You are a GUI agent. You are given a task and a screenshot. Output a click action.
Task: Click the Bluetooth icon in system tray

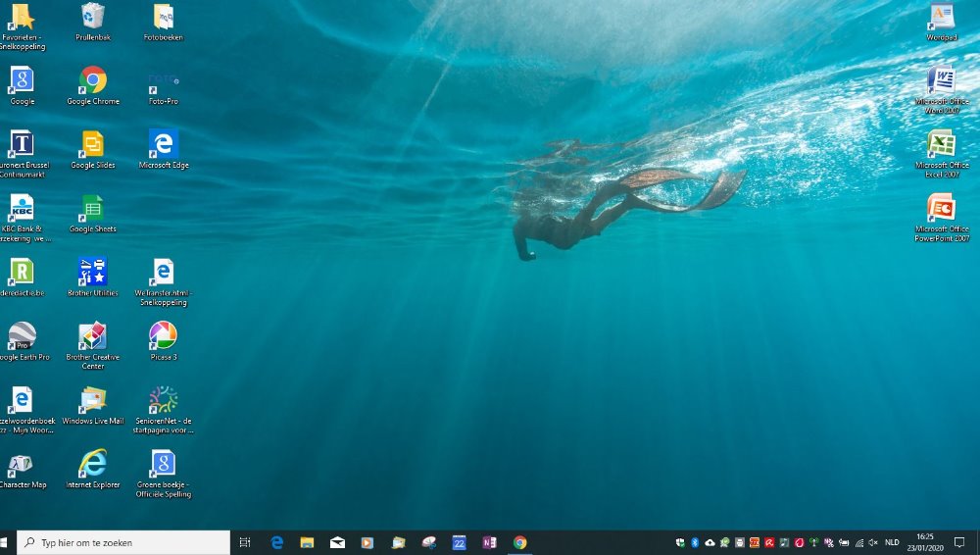coord(695,542)
